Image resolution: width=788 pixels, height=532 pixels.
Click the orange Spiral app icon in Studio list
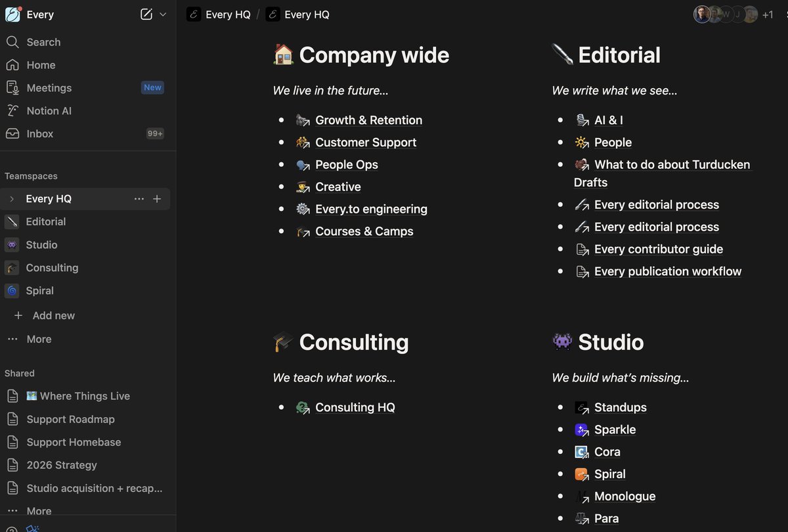point(582,475)
